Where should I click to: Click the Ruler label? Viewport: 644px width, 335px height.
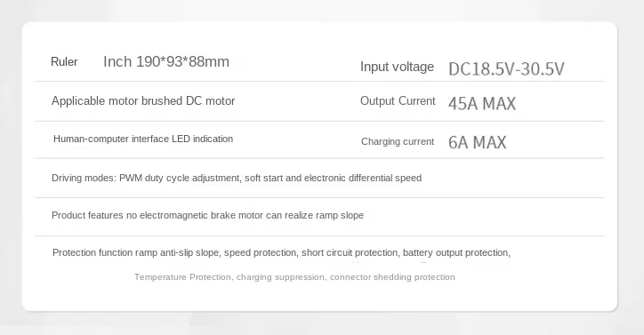pyautogui.click(x=64, y=61)
